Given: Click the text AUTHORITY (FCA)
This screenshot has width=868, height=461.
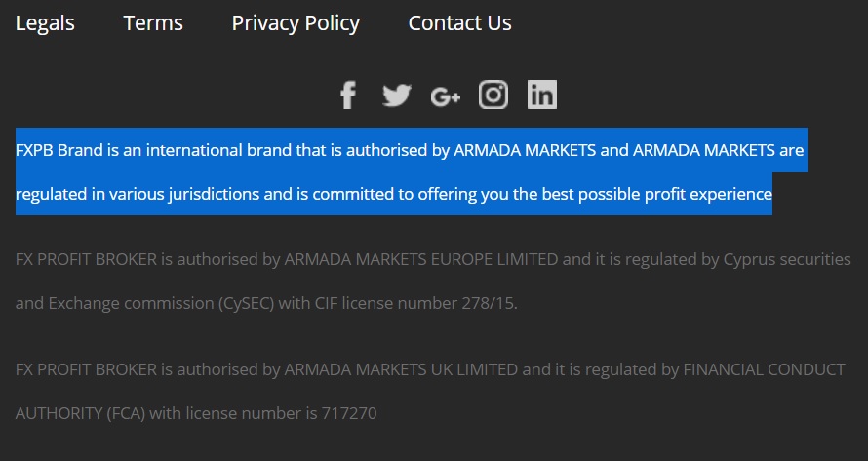Looking at the screenshot, I should [80, 413].
